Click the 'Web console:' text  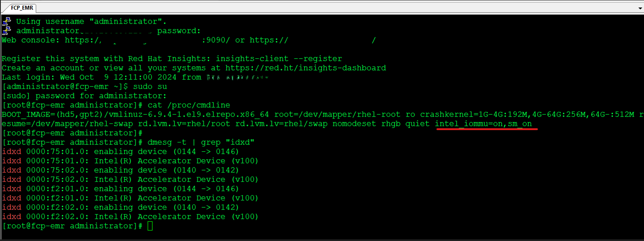click(x=31, y=40)
